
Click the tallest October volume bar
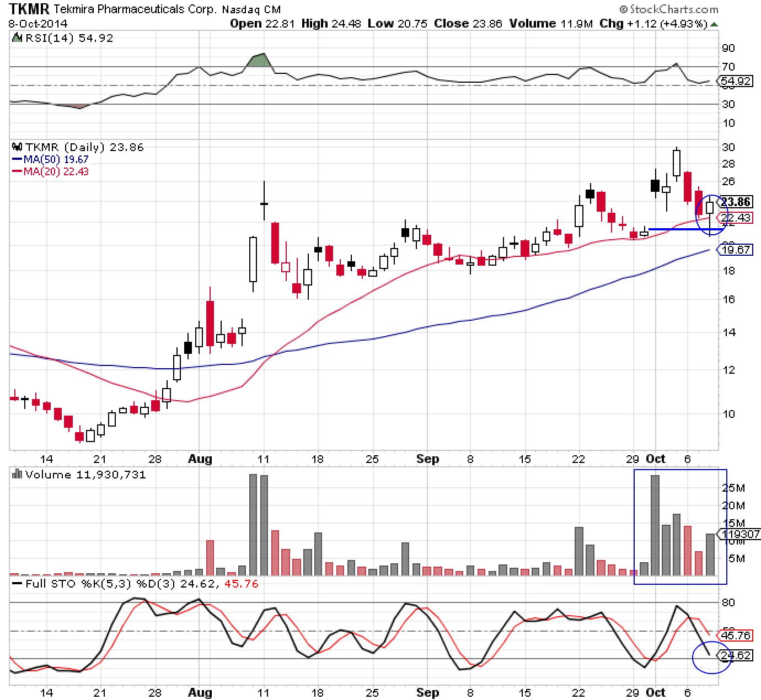(655, 525)
